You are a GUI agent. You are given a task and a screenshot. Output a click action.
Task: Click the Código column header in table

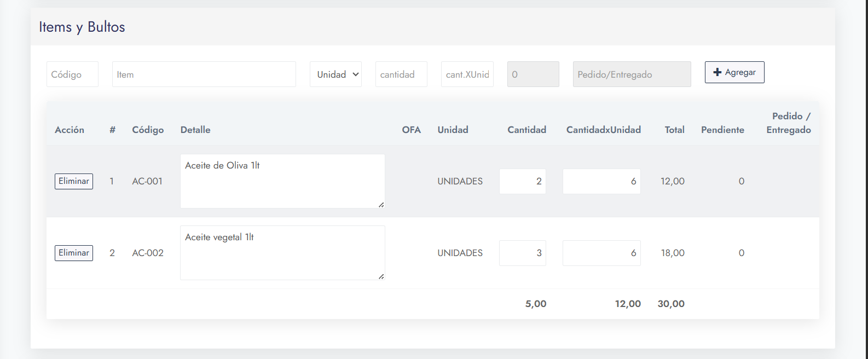click(148, 130)
